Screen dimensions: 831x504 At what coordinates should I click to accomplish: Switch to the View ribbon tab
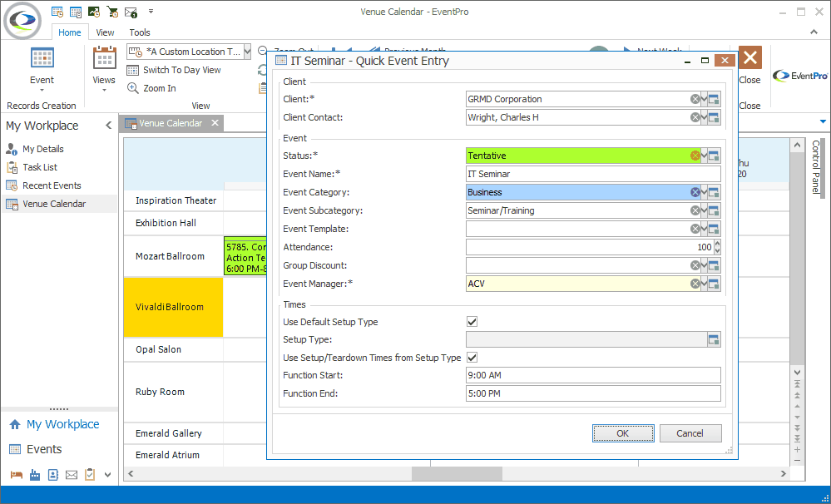105,32
